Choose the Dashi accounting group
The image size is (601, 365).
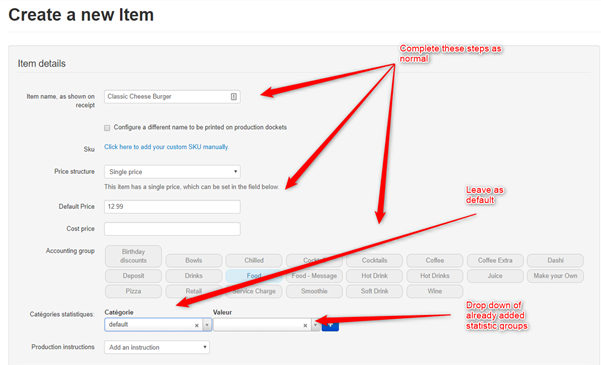tap(555, 260)
